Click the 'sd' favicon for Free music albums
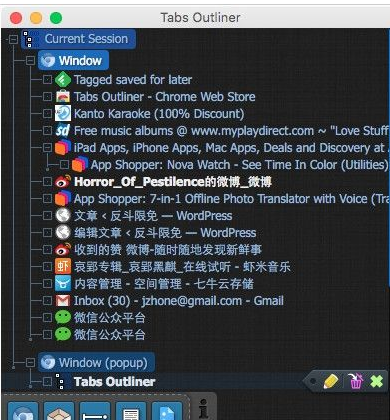 (63, 130)
